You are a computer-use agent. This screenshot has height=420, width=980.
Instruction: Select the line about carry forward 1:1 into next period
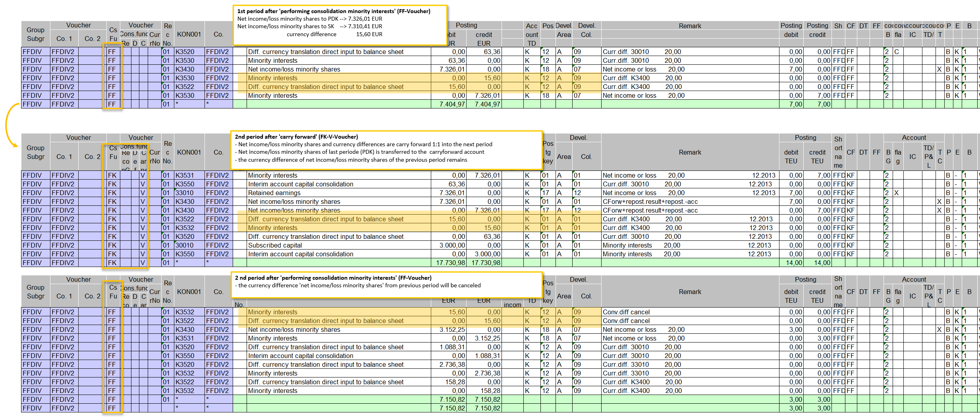pyautogui.click(x=363, y=144)
